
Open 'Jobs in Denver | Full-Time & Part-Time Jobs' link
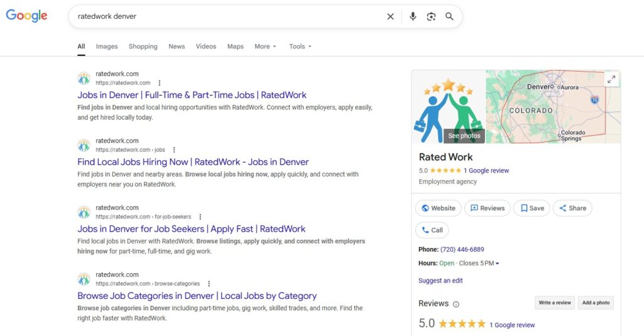tap(192, 95)
